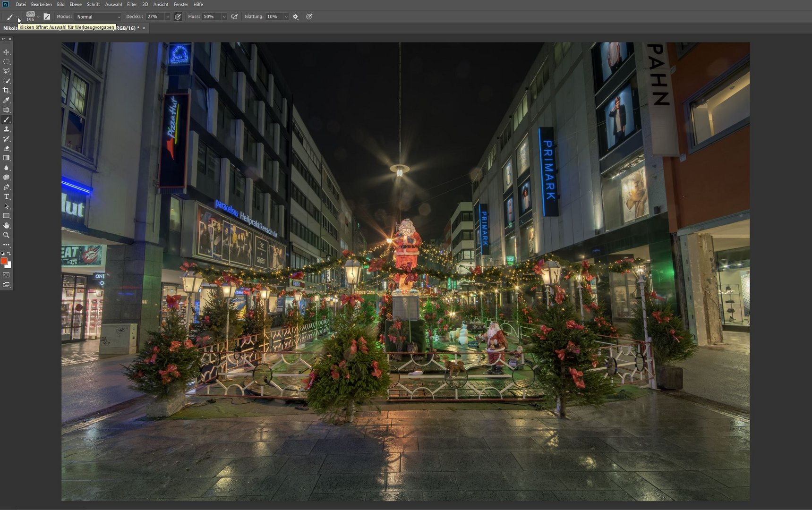Image resolution: width=812 pixels, height=510 pixels.
Task: Select the Sponge tool
Action: pyautogui.click(x=6, y=178)
